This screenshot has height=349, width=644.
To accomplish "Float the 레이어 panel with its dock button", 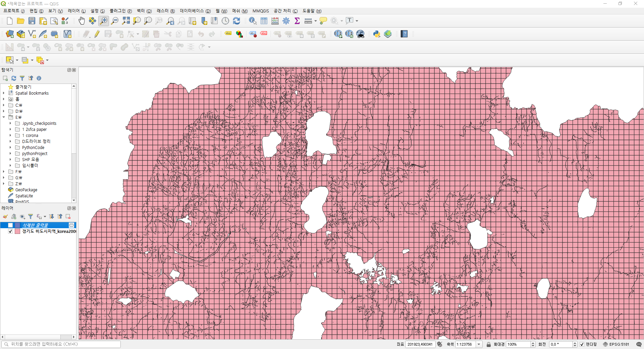I will pos(69,208).
